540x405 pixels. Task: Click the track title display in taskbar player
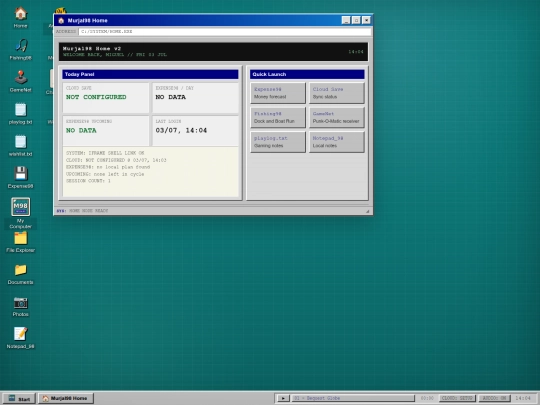353,398
